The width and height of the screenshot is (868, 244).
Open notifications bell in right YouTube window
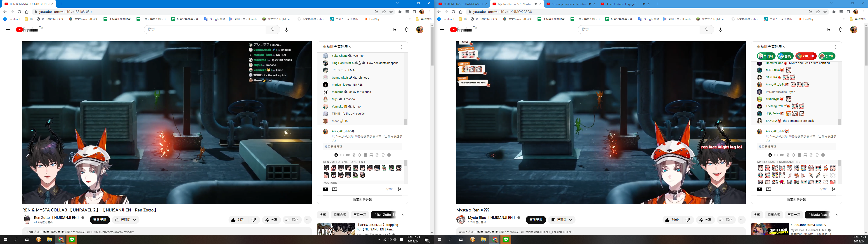pos(841,30)
